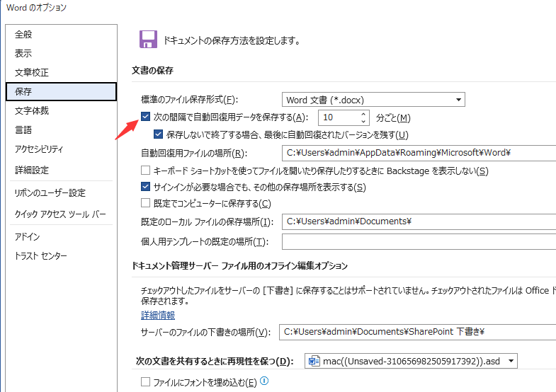Click the personal templates default location field

point(419,241)
